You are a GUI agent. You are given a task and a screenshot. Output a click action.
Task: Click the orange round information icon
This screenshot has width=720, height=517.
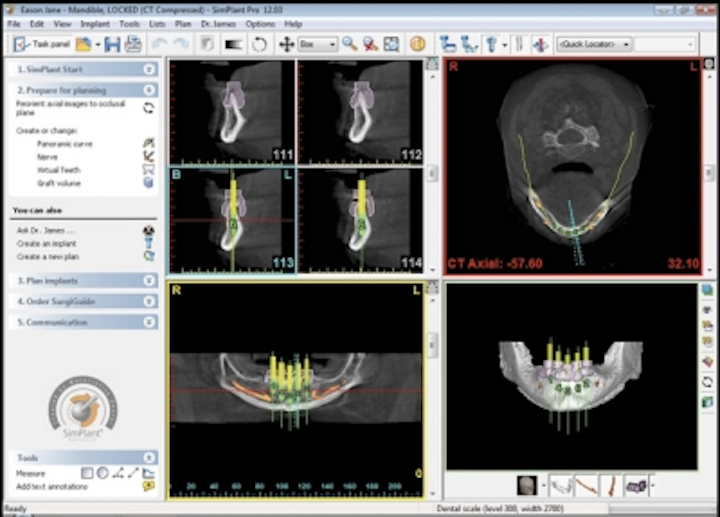(417, 44)
